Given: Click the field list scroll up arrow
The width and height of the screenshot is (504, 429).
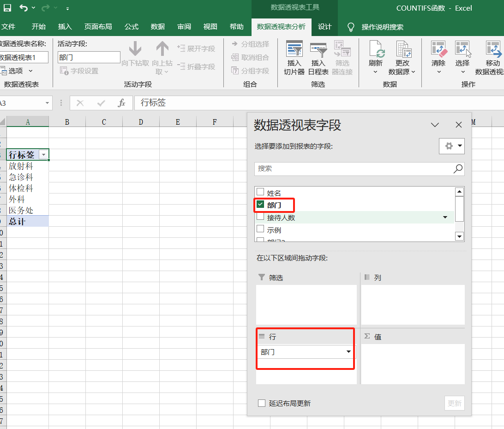Looking at the screenshot, I should [460, 192].
